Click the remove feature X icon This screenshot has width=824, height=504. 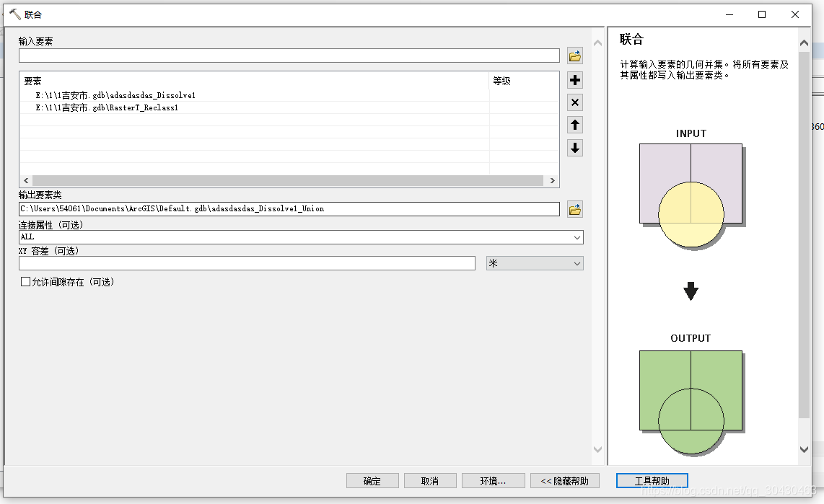(x=574, y=102)
